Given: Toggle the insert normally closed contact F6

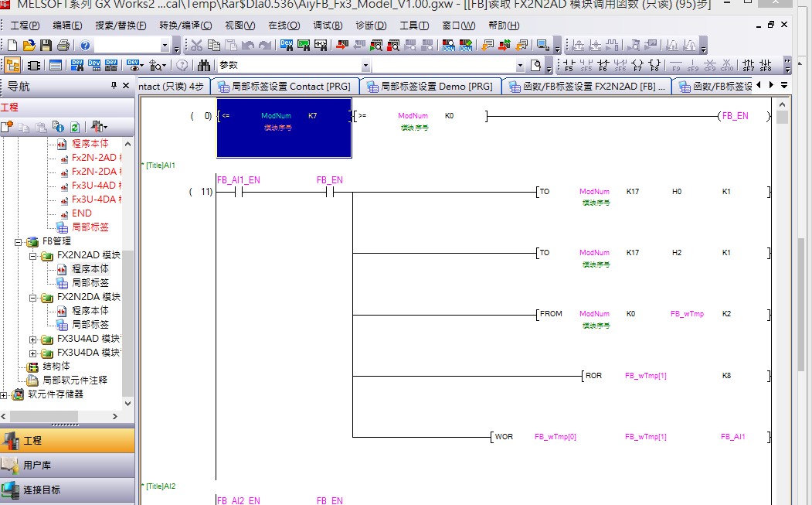Looking at the screenshot, I should coord(603,66).
